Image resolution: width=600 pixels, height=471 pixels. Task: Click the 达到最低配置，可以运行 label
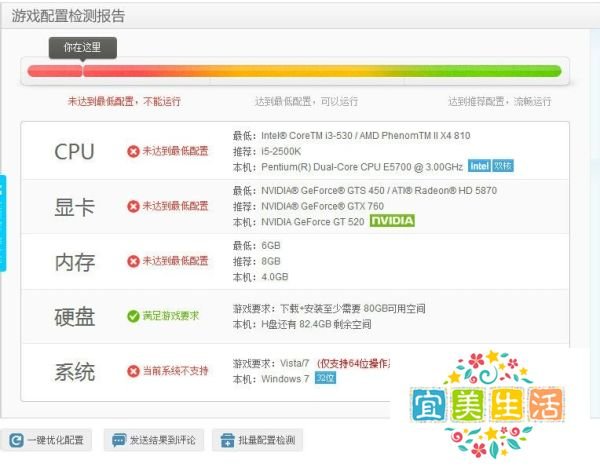(x=306, y=101)
